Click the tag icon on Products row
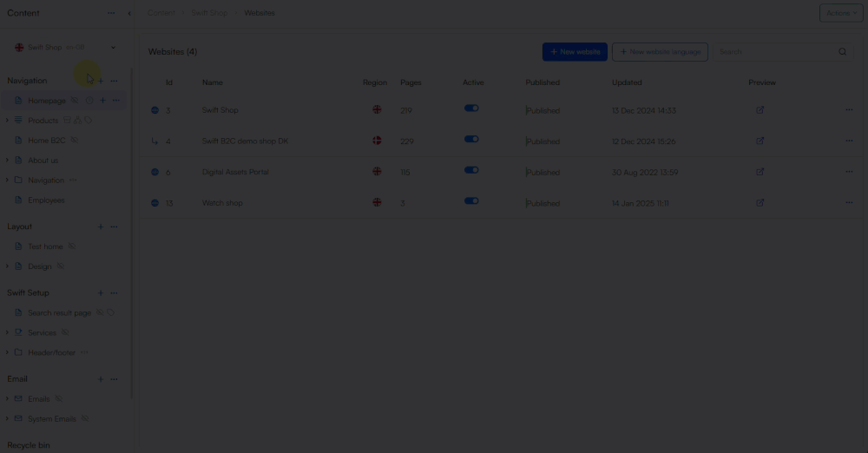This screenshot has height=453, width=868. 89,120
